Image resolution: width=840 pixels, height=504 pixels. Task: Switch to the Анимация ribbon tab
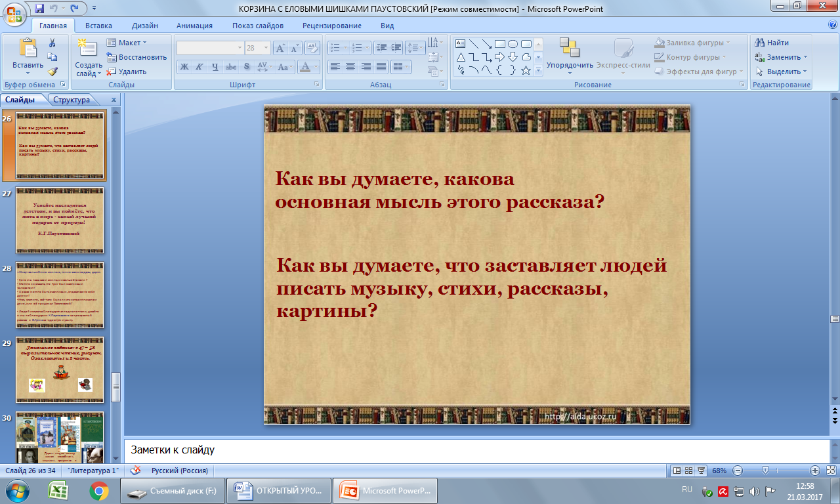point(194,26)
